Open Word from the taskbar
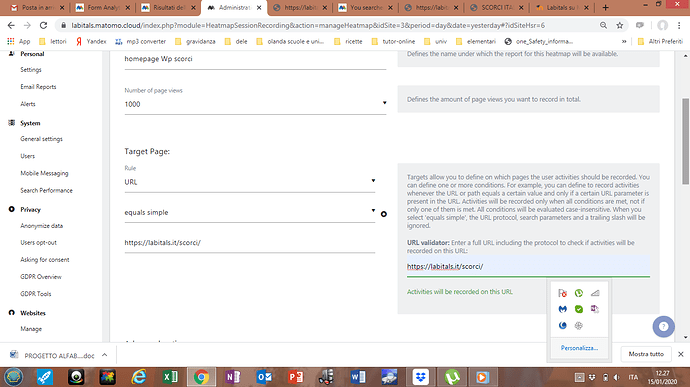The height and width of the screenshot is (387, 690). (358, 377)
